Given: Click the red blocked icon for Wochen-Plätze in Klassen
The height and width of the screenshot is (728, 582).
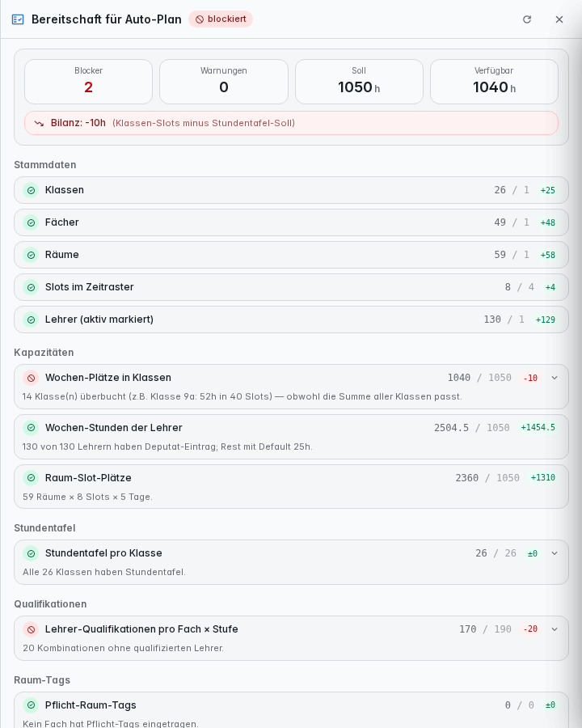Looking at the screenshot, I should click(x=31, y=378).
